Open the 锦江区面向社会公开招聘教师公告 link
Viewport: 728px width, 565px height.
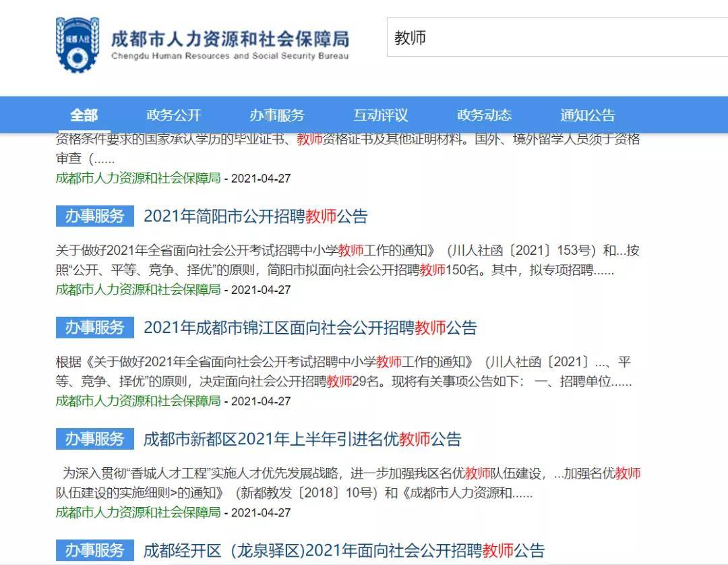click(310, 328)
